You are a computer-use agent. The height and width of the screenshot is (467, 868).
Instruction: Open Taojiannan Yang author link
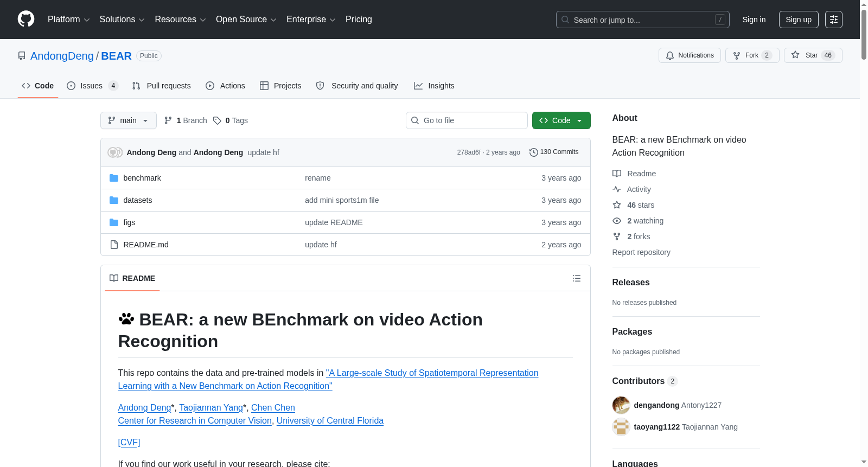click(211, 407)
